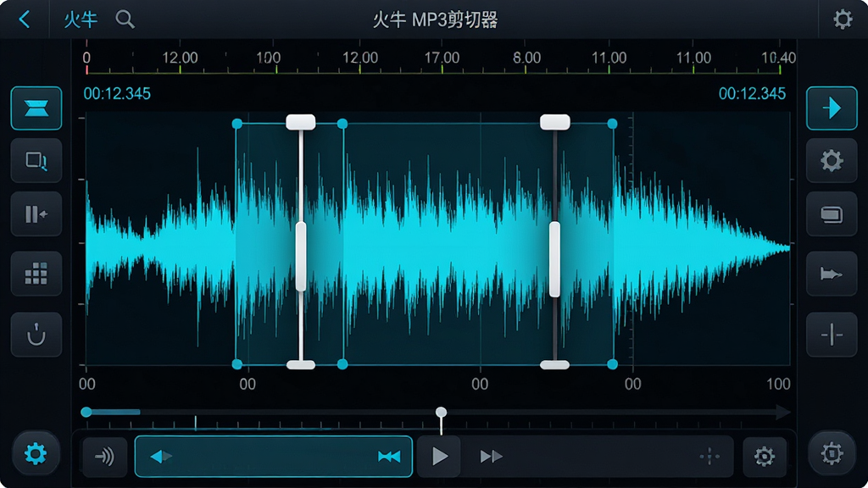This screenshot has height=488, width=868.
Task: Click the split marker icon in right sidebar
Action: (832, 334)
